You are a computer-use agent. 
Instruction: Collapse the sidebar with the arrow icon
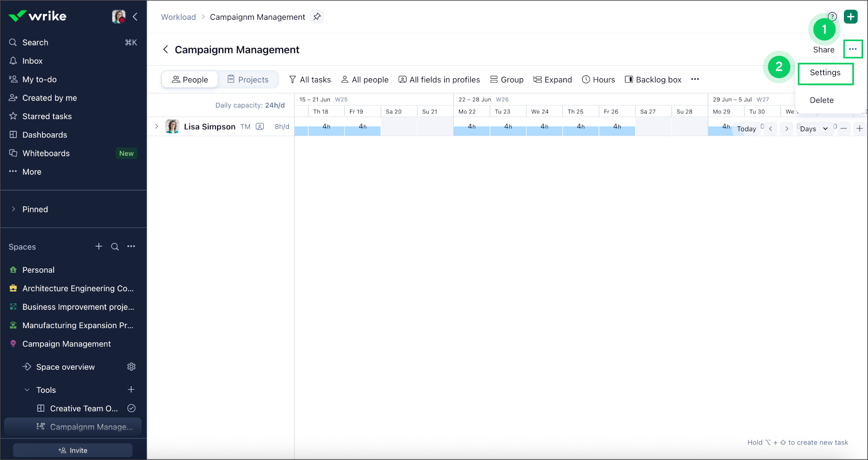pos(136,16)
